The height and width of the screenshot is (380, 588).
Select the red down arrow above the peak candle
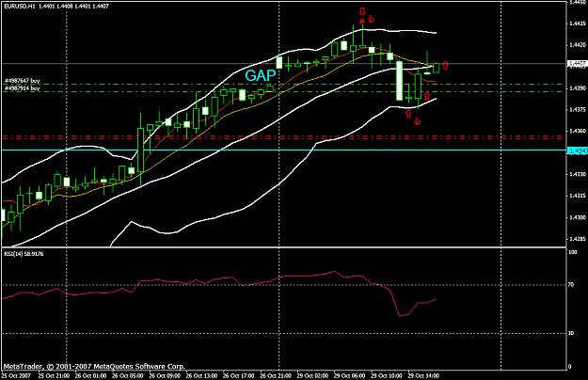click(362, 11)
